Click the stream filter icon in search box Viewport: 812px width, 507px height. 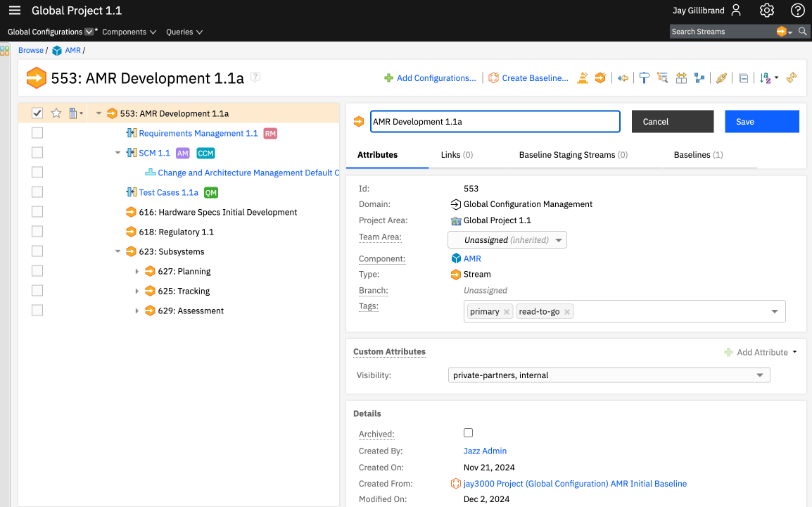782,32
